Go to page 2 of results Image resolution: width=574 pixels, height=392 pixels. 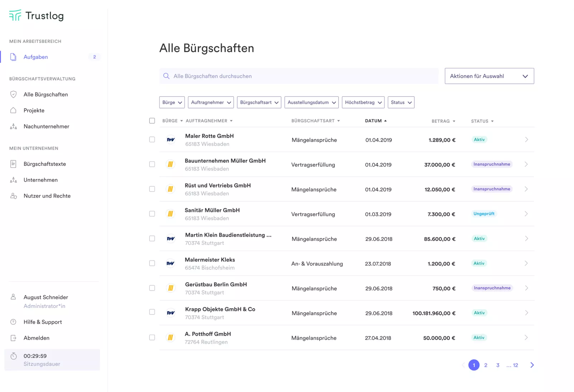(486, 365)
